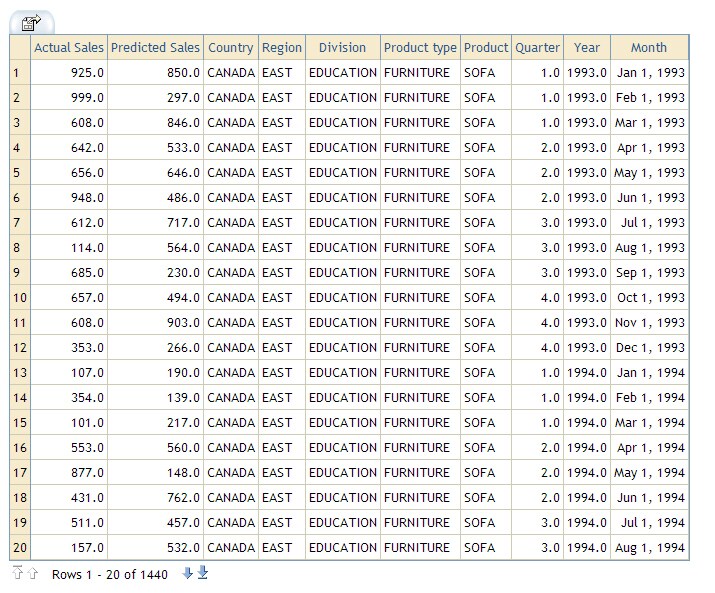This screenshot has width=715, height=593.
Task: Sort by the Actual Sales column header
Action: [x=69, y=47]
